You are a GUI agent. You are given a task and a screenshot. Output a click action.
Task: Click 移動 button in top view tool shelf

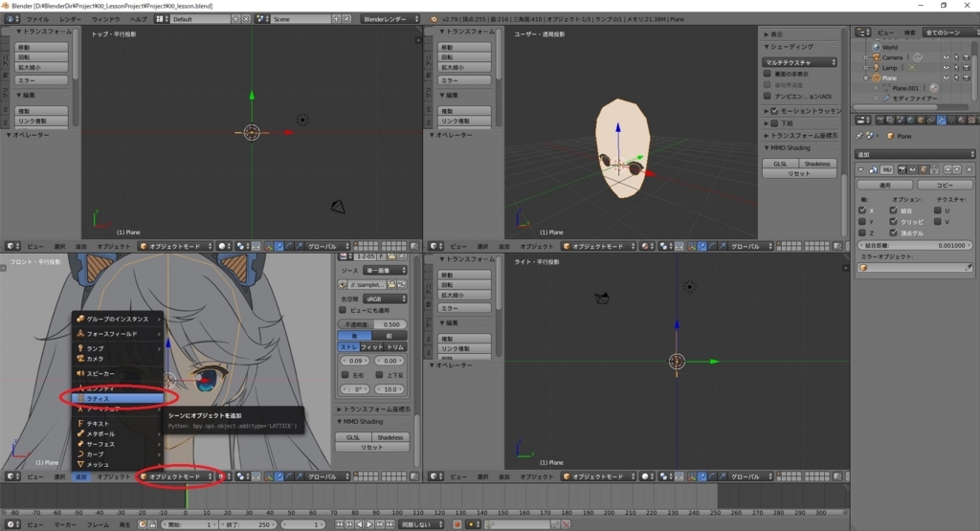(41, 47)
